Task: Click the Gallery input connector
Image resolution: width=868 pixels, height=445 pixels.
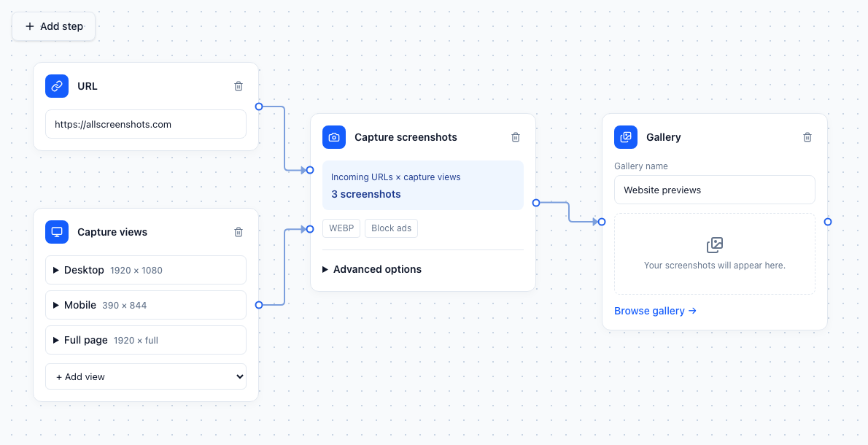Action: point(602,222)
